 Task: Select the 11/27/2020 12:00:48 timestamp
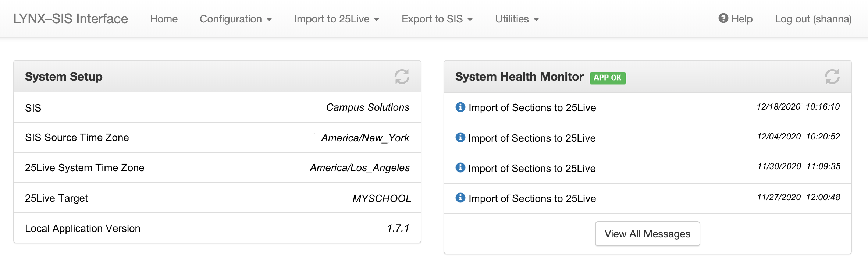coord(798,197)
